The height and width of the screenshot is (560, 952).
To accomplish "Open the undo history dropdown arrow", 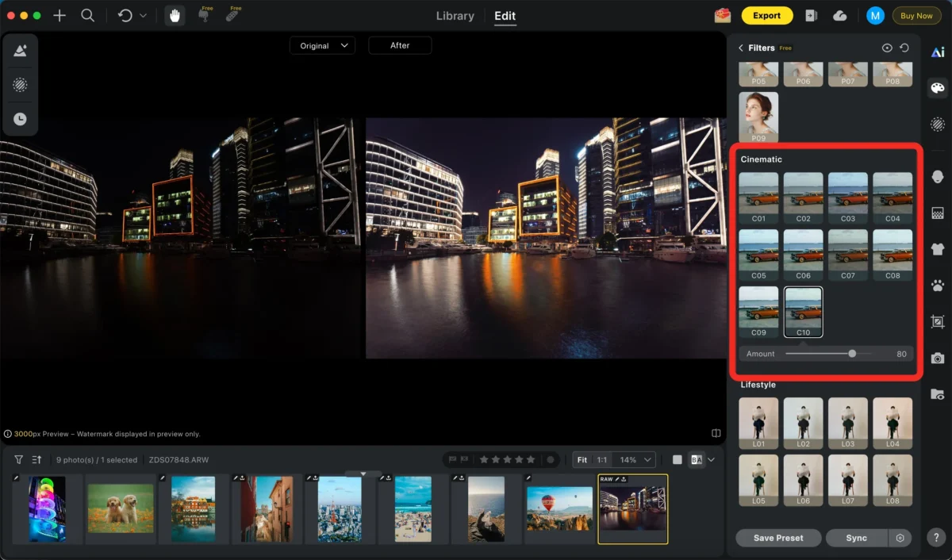I will 143,16.
